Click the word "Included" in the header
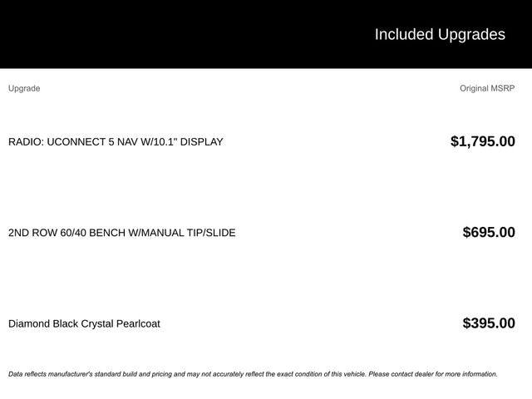 pos(404,34)
